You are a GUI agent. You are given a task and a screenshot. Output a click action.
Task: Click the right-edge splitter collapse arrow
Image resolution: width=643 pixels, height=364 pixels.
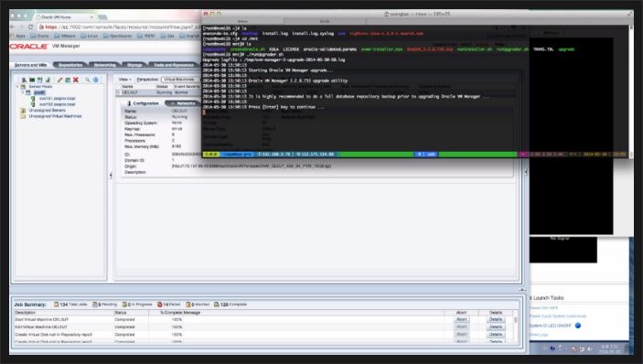pyautogui.click(x=526, y=173)
